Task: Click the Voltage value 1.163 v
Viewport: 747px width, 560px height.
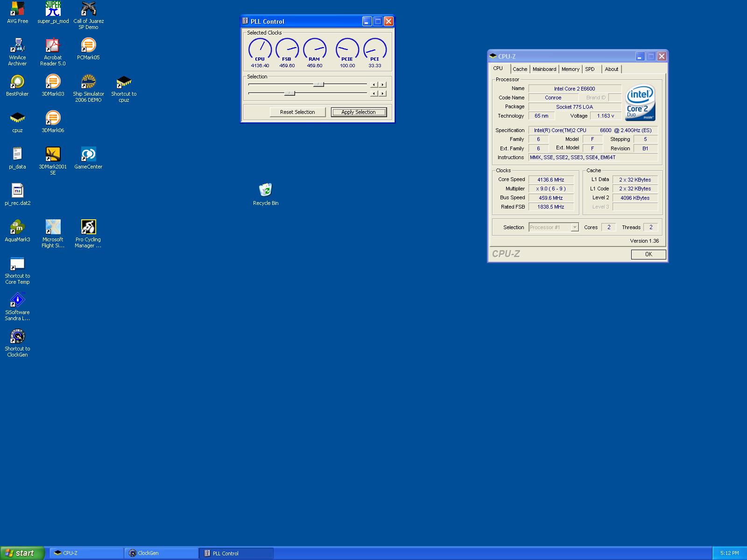Action: tap(606, 116)
